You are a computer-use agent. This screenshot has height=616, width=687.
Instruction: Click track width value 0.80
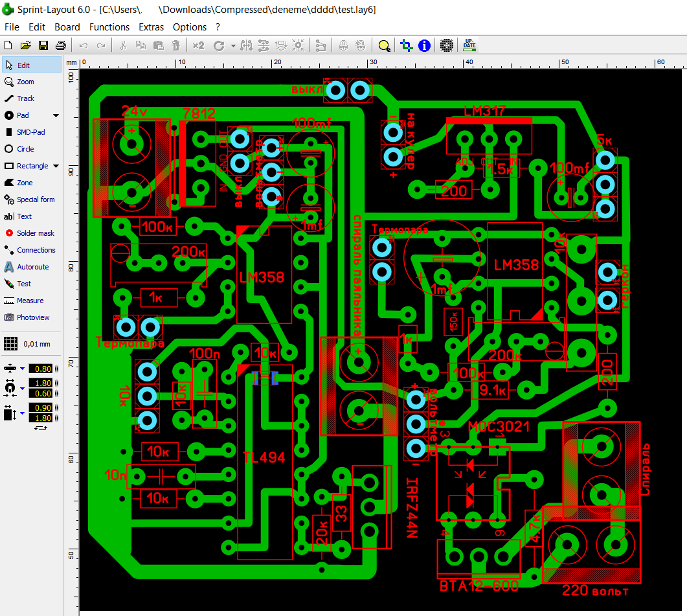[41, 369]
